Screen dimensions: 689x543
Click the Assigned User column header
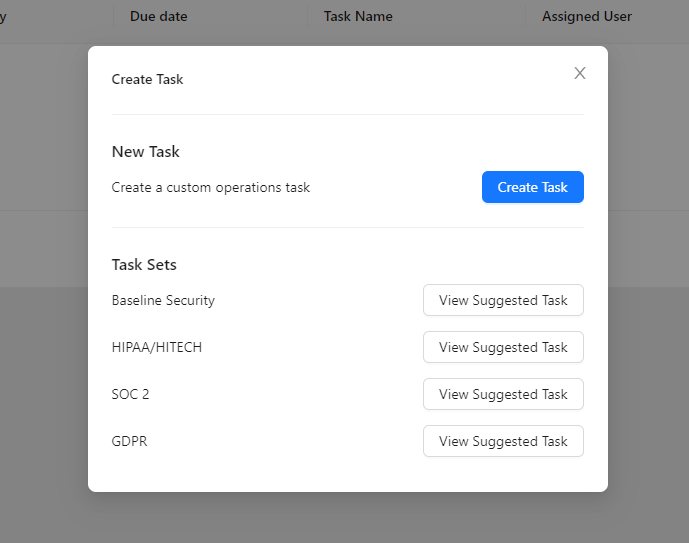tap(587, 16)
